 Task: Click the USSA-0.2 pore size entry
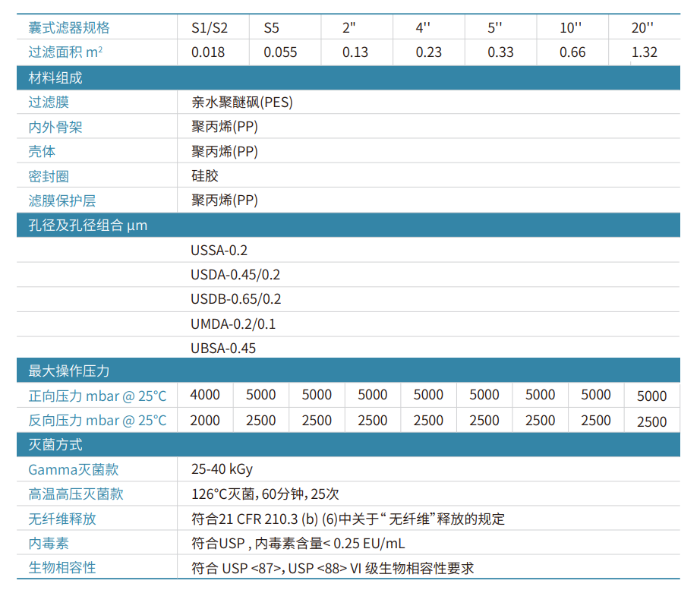pos(219,250)
